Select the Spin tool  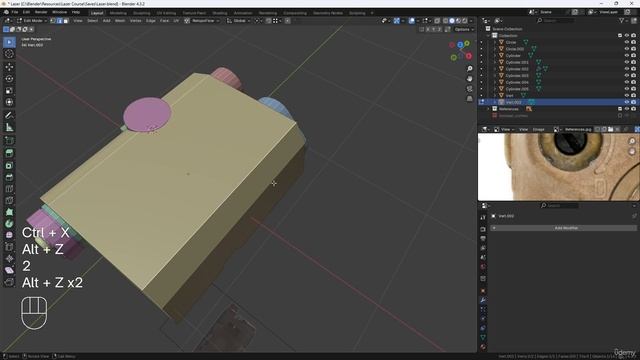[9, 224]
